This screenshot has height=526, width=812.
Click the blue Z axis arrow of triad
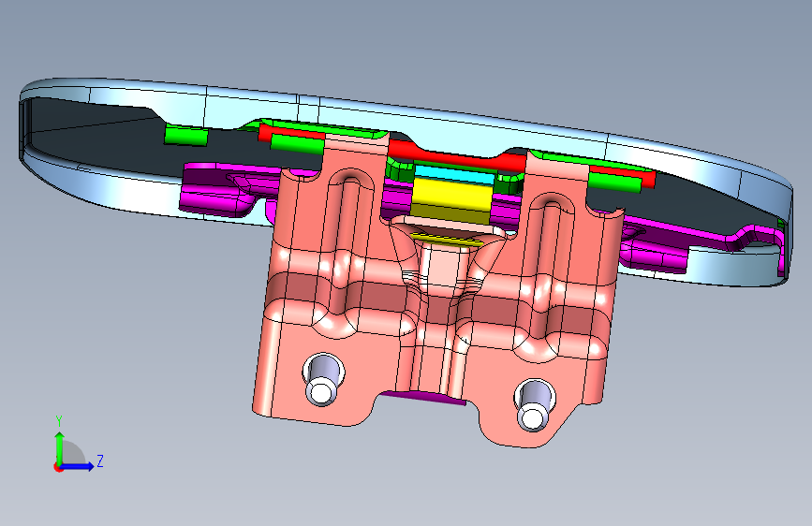click(78, 466)
